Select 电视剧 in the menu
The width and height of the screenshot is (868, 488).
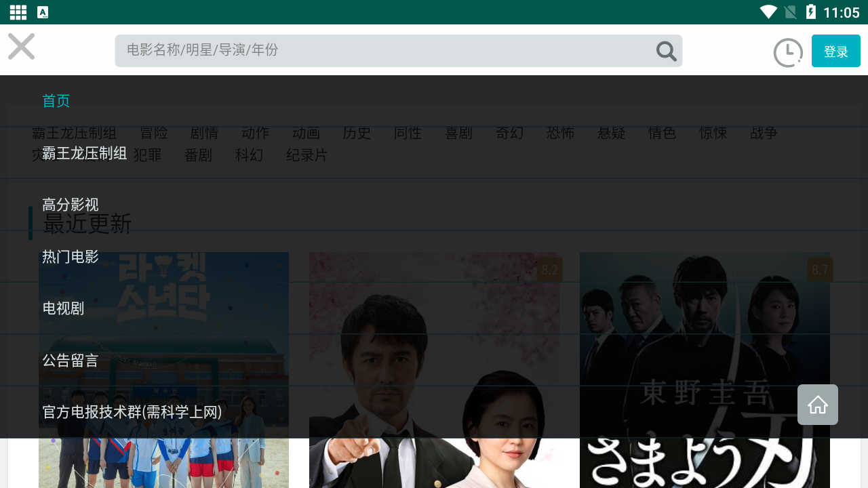tap(63, 308)
